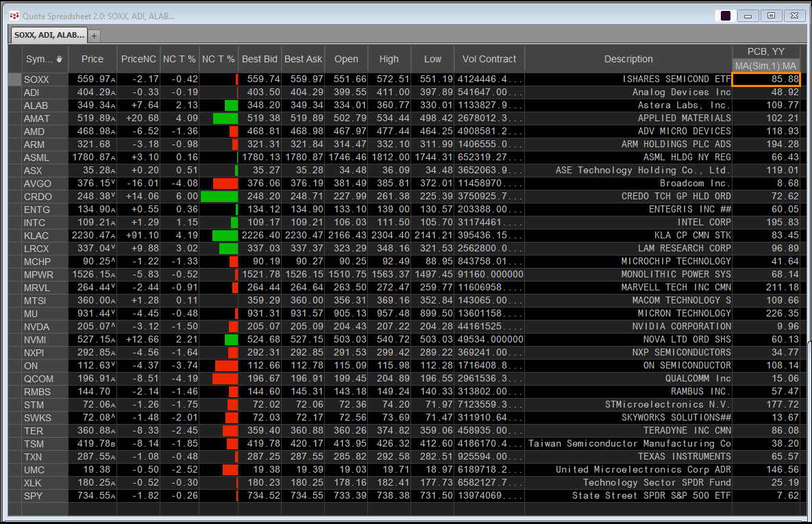Click the ON net change -4.37
The width and height of the screenshot is (812, 524).
click(x=138, y=366)
